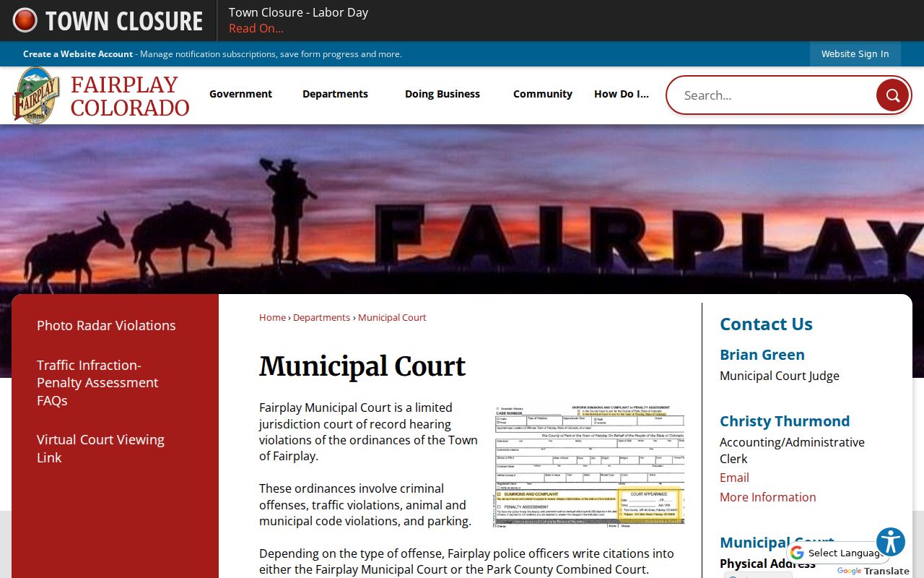This screenshot has height=578, width=924.
Task: Click the Town Closure - Labor Day headline
Action: coord(298,12)
